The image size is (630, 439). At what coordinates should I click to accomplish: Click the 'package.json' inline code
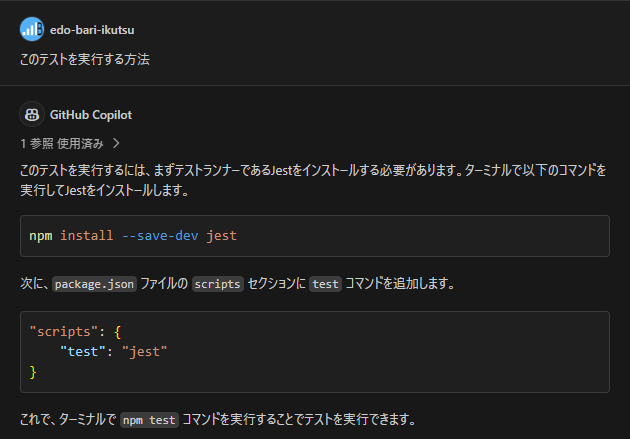[93, 283]
